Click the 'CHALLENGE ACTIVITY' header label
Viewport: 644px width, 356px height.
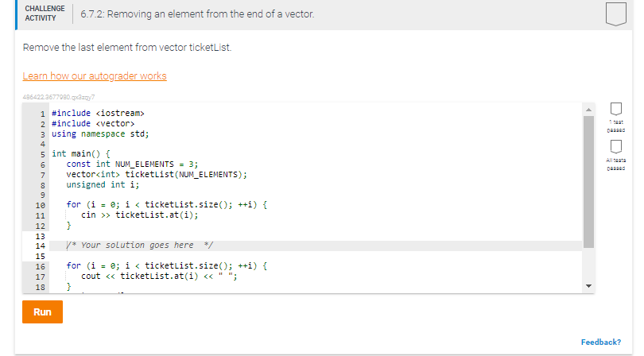coord(45,14)
